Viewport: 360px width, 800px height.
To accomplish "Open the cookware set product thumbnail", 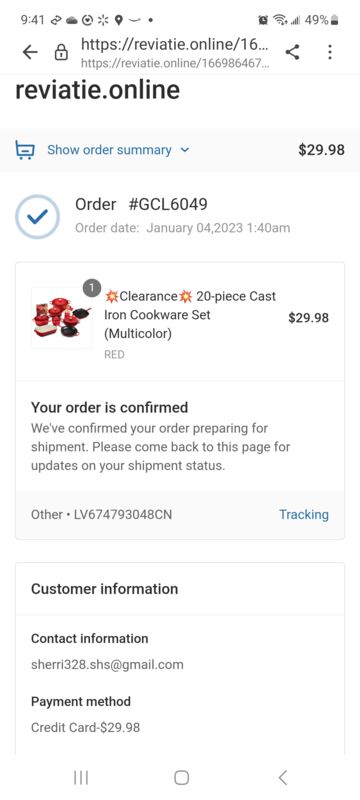I will (x=61, y=318).
